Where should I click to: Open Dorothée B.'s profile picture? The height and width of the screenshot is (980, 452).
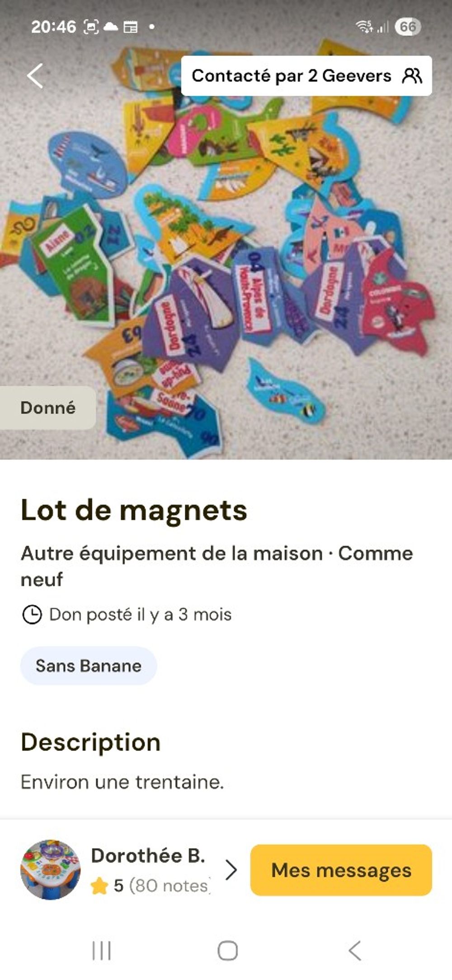51,870
